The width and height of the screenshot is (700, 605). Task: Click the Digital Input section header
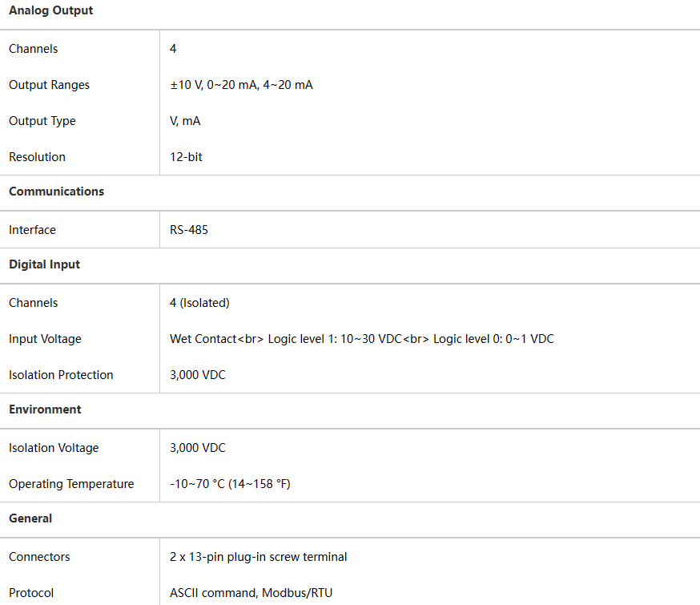coord(45,264)
